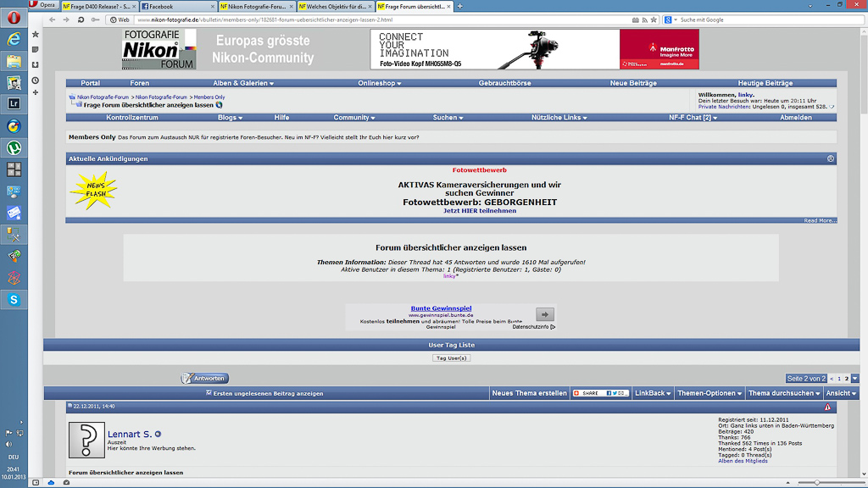Open Jetzt HIER teilnehmen link
868x488 pixels.
tap(480, 211)
